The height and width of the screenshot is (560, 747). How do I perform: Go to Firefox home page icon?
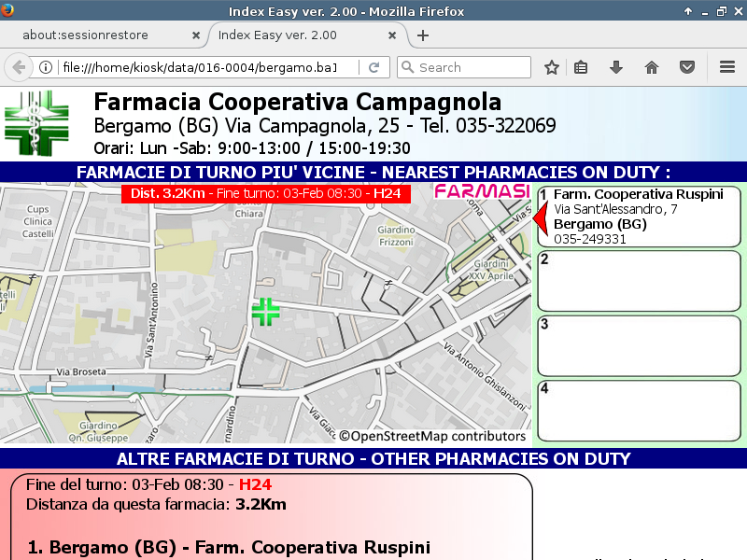[x=652, y=67]
